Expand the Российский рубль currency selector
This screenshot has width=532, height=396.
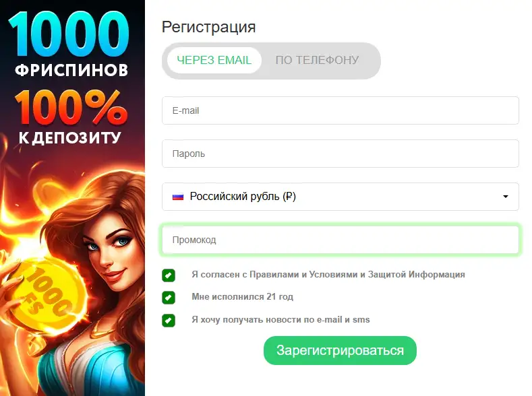(341, 197)
